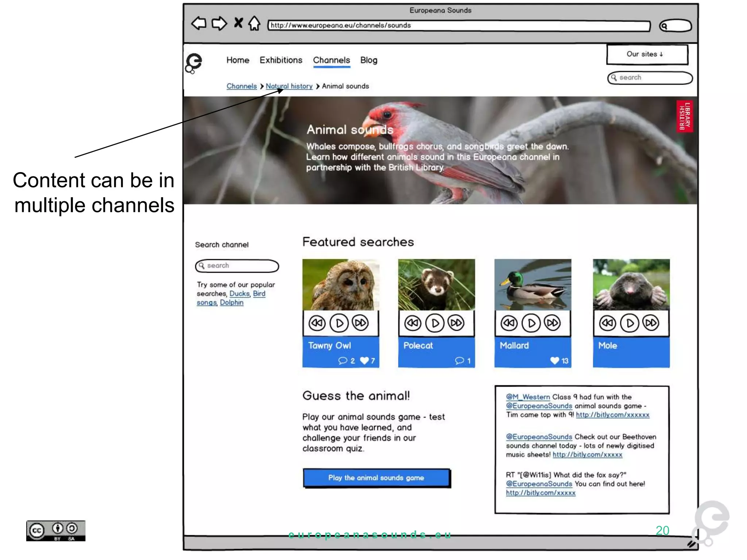Click the Creative Commons BY-SA license badge
Image resolution: width=747 pixels, height=560 pixels.
click(x=56, y=531)
